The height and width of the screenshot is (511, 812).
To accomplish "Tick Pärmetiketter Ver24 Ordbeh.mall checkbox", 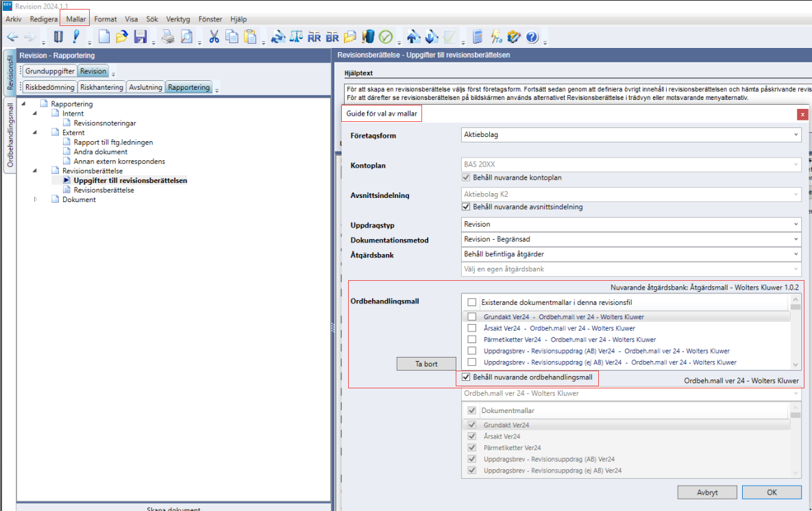I will [x=471, y=340].
